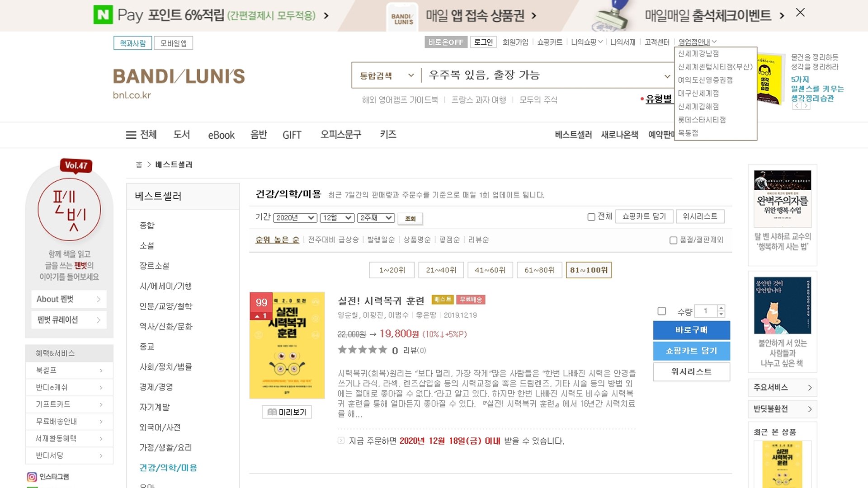Tick the checkbox for 실전! 시력복귀 훈련

[x=661, y=311]
